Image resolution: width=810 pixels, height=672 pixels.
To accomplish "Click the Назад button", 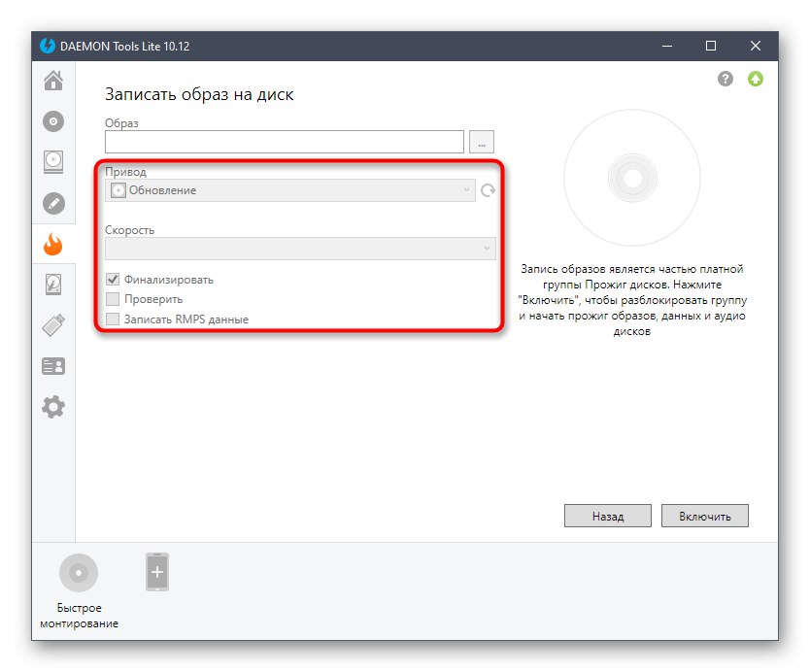I will pyautogui.click(x=607, y=516).
